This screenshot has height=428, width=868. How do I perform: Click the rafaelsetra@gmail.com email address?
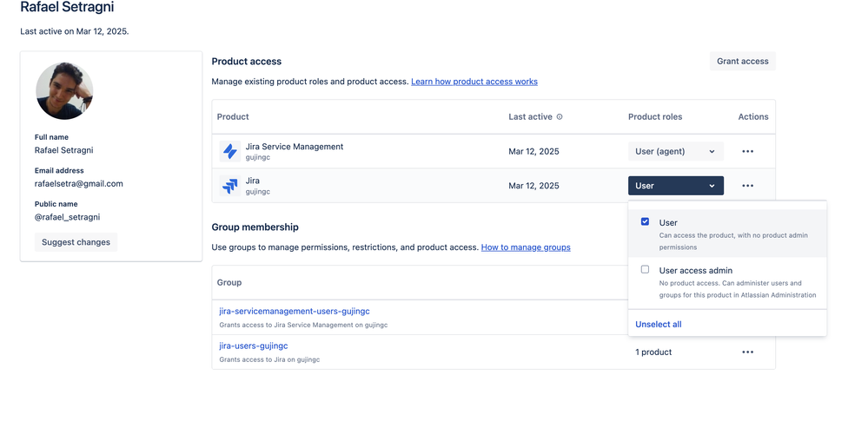[78, 183]
